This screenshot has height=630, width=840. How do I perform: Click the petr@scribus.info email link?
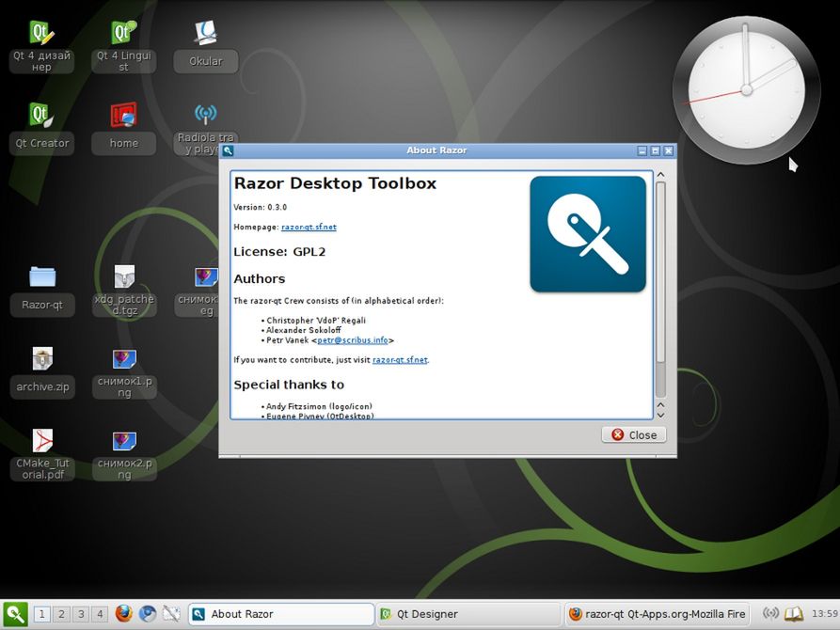353,340
